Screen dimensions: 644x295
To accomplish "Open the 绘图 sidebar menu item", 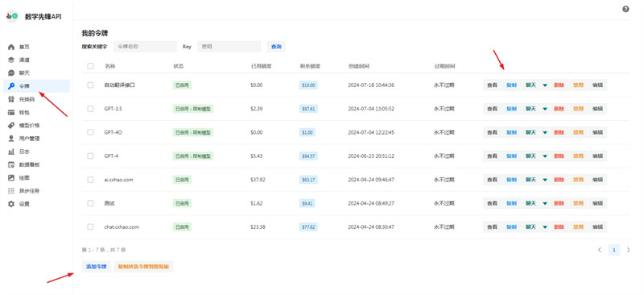I will [x=36, y=178].
